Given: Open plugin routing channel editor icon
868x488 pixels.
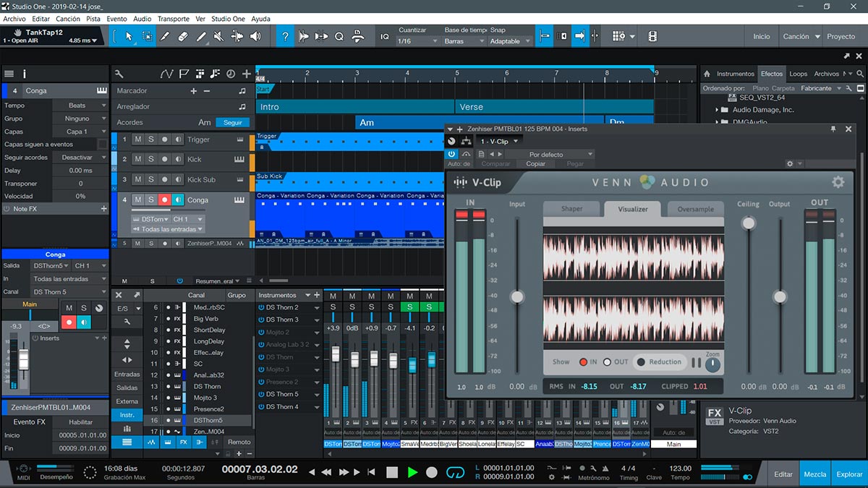Looking at the screenshot, I should 465,142.
